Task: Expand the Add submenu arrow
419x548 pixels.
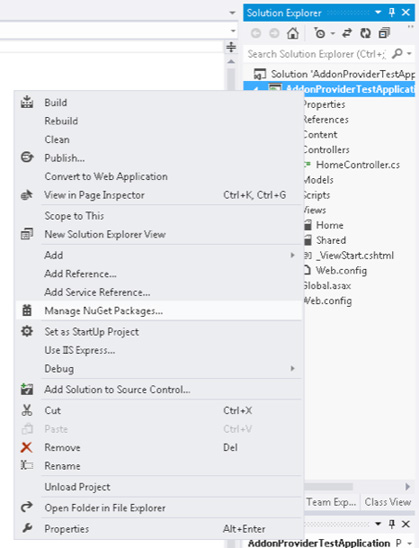Action: pos(292,255)
